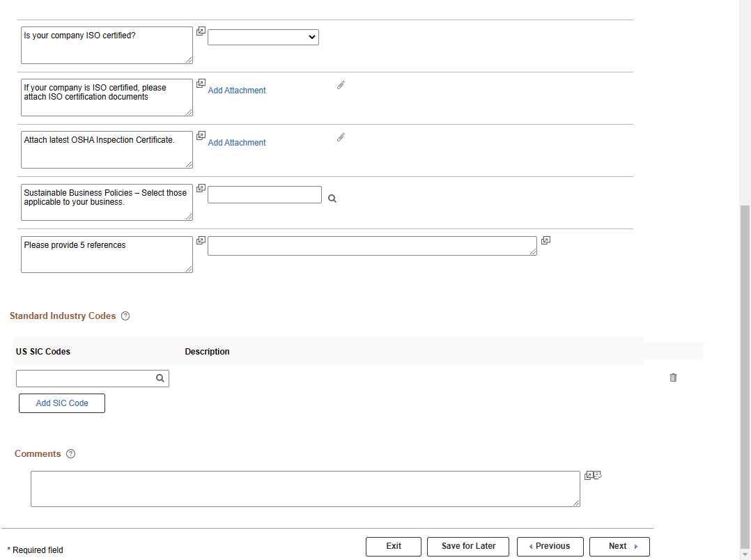
Task: Expand the references answer field with its zoom icon
Action: (545, 240)
